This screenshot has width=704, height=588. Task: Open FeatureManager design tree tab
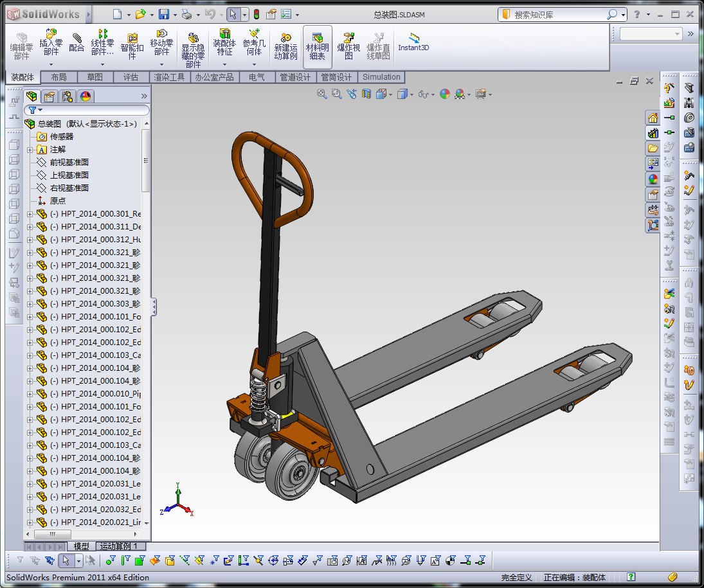(32, 96)
